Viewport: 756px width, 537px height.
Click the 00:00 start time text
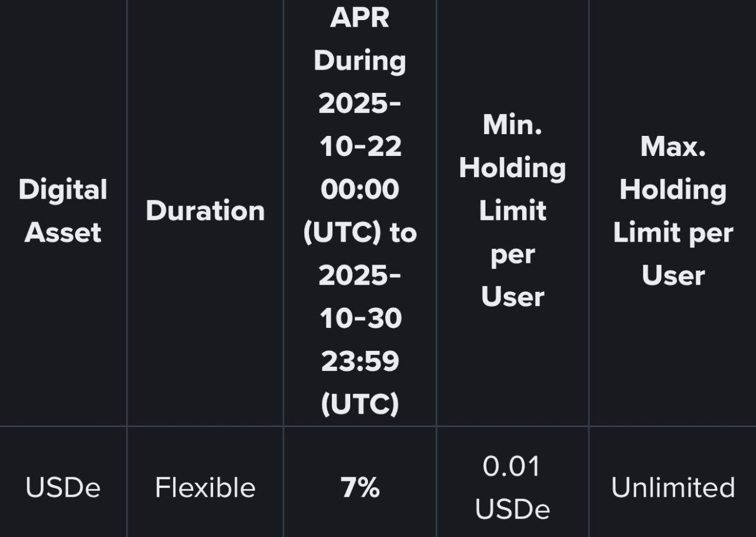pos(360,190)
